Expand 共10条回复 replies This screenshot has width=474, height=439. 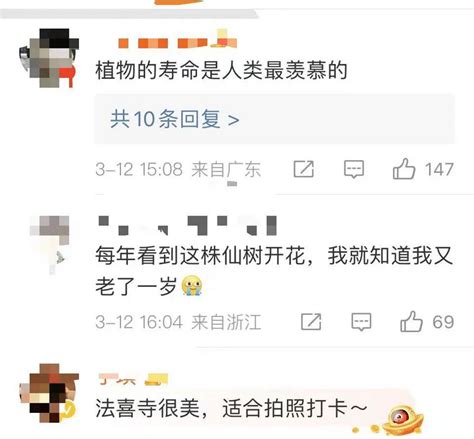coord(175,119)
